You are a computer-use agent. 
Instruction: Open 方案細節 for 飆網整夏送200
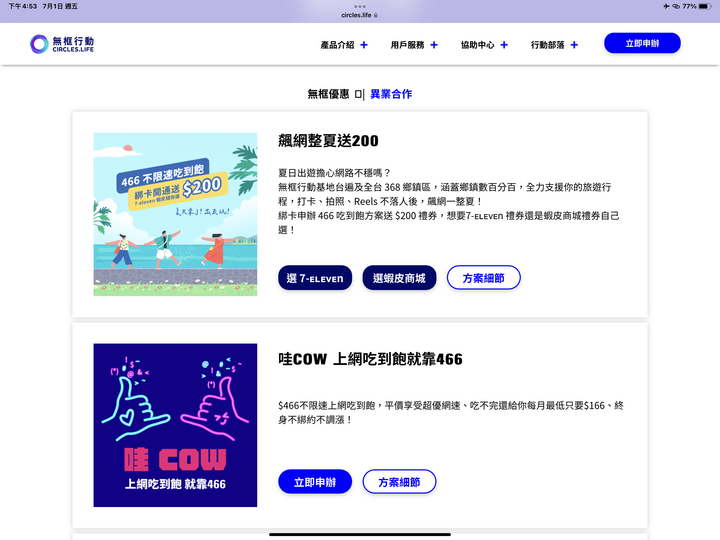pyautogui.click(x=484, y=278)
